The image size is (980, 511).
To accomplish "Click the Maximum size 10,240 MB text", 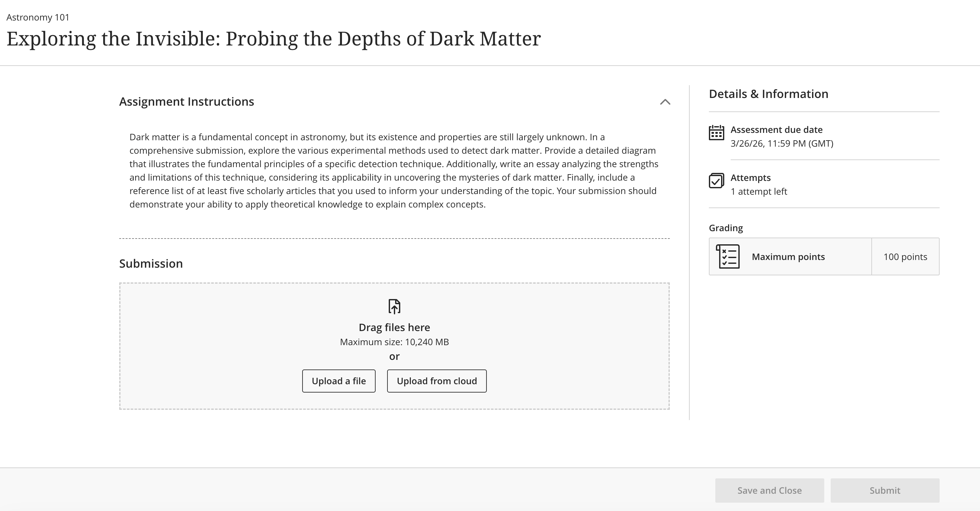I will 394,342.
